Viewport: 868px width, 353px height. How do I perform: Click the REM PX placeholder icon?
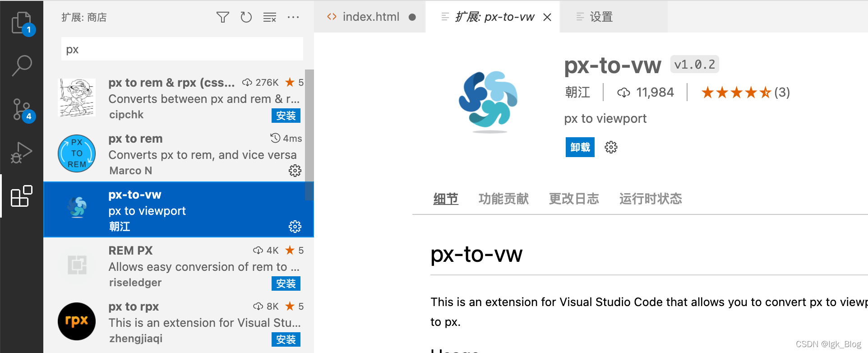pyautogui.click(x=77, y=265)
